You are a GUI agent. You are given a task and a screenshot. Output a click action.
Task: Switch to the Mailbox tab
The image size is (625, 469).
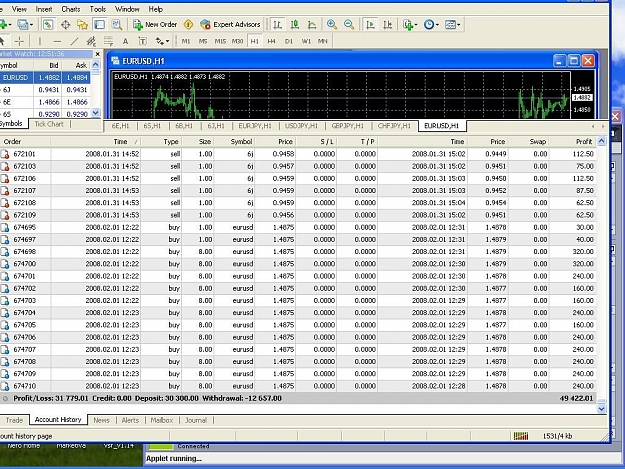(x=162, y=420)
